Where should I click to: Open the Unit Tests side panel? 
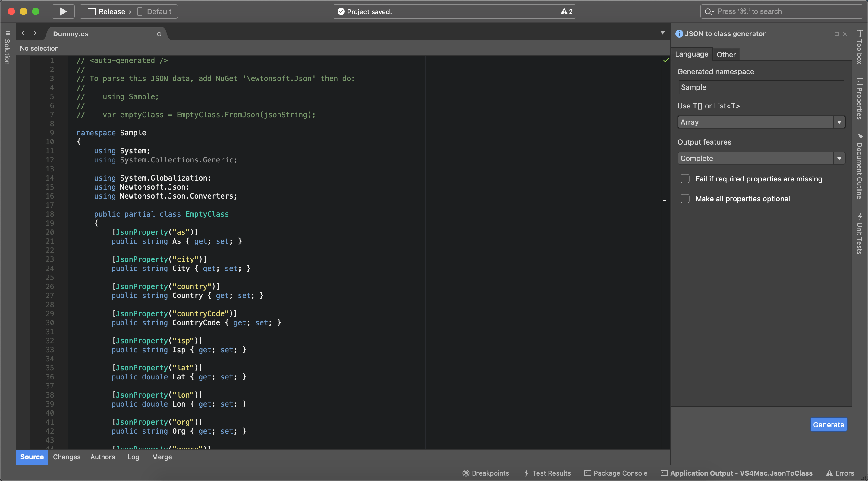[x=860, y=234]
